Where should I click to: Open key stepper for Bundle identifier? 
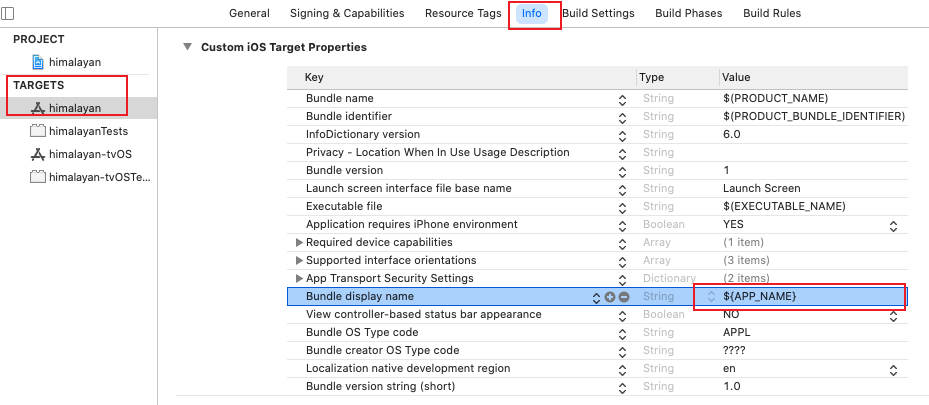(x=622, y=118)
